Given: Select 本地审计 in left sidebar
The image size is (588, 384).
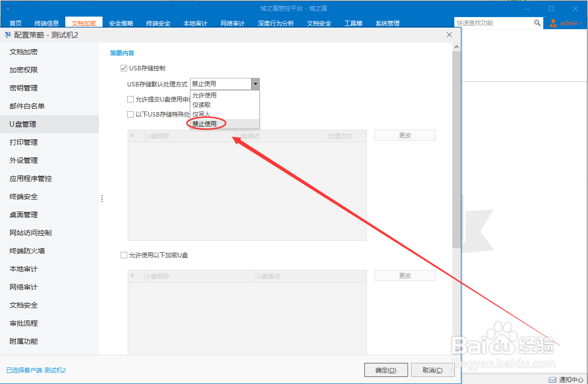Looking at the screenshot, I should (x=49, y=269).
